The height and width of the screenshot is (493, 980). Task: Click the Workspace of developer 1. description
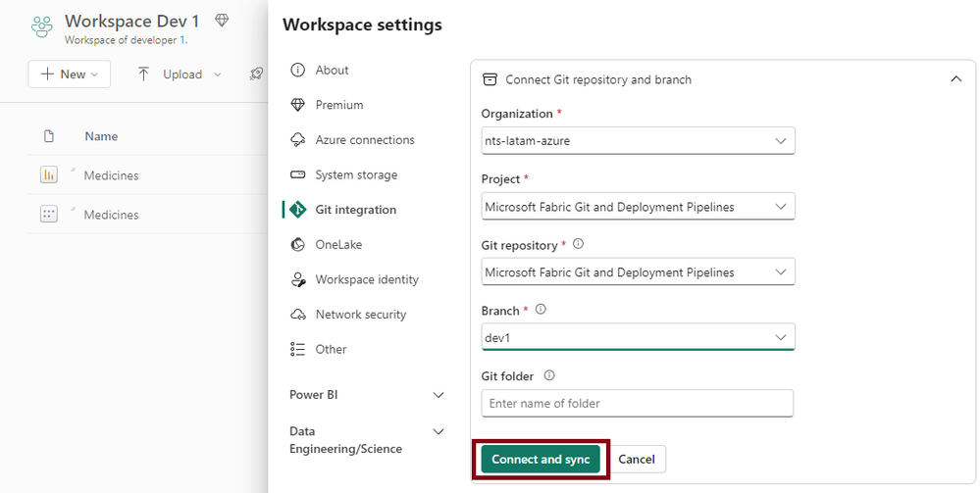click(x=127, y=40)
